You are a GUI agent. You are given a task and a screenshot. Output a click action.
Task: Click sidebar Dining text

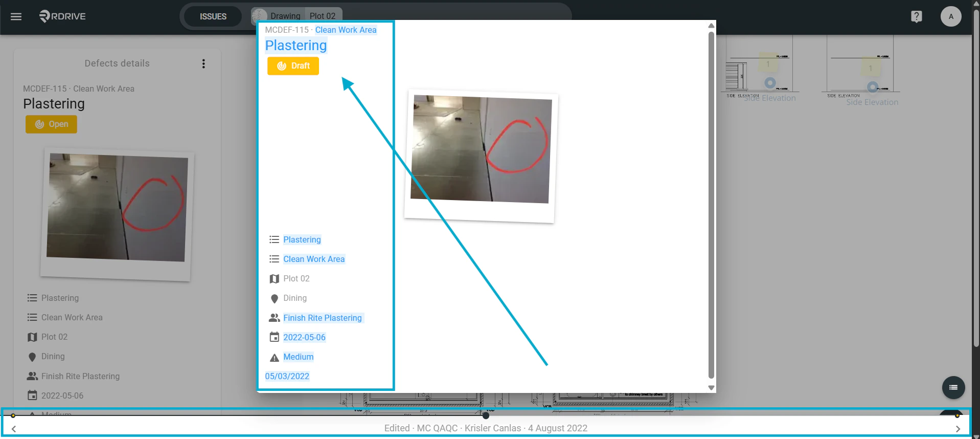pyautogui.click(x=53, y=356)
